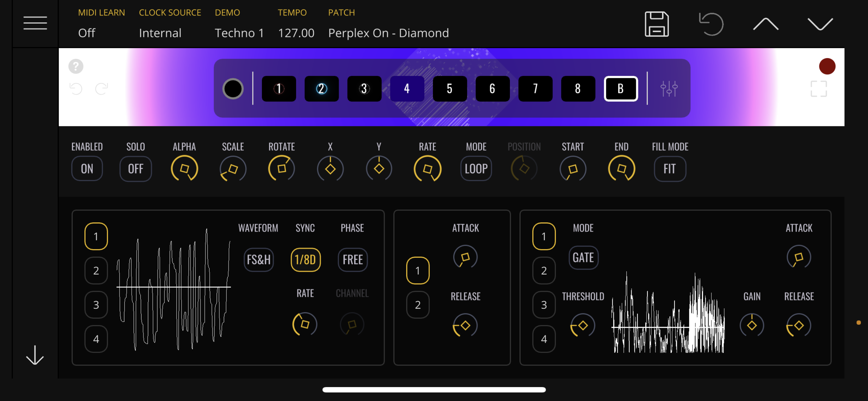Tap the down arrow in left sidebar
The image size is (868, 401).
(35, 355)
